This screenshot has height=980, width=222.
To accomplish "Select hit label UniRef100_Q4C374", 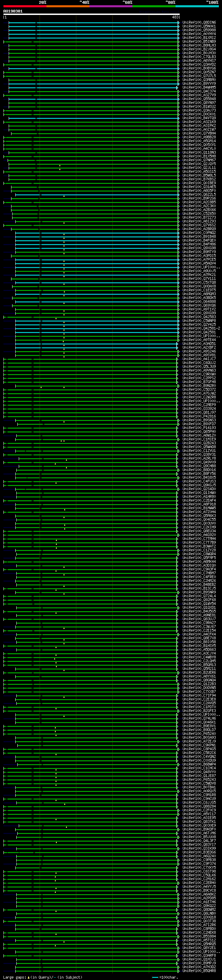I will [x=199, y=91].
